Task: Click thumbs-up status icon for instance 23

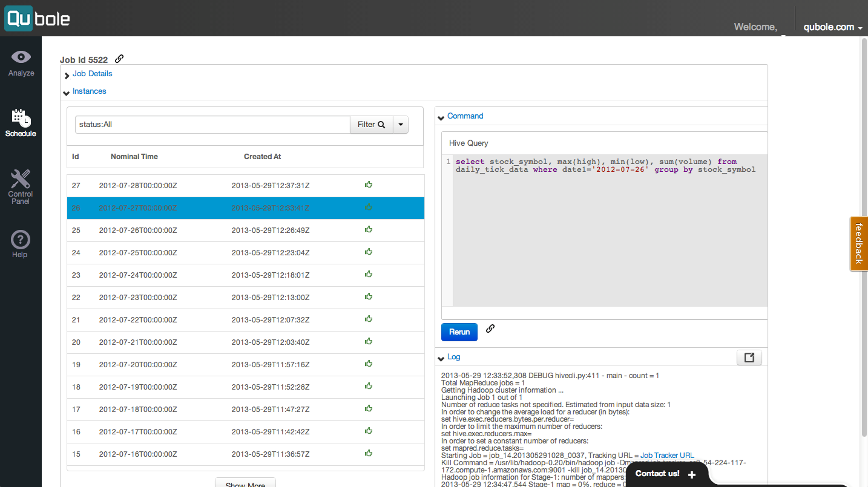Action: pyautogui.click(x=369, y=274)
